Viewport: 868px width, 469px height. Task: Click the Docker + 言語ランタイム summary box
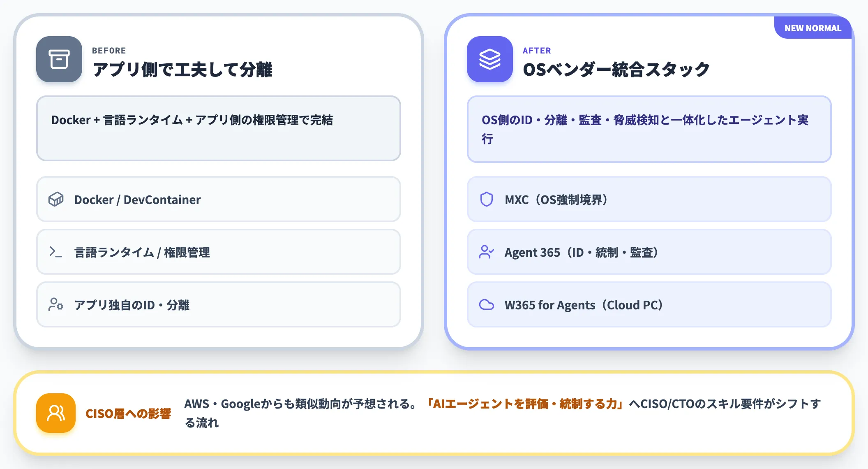(x=219, y=128)
